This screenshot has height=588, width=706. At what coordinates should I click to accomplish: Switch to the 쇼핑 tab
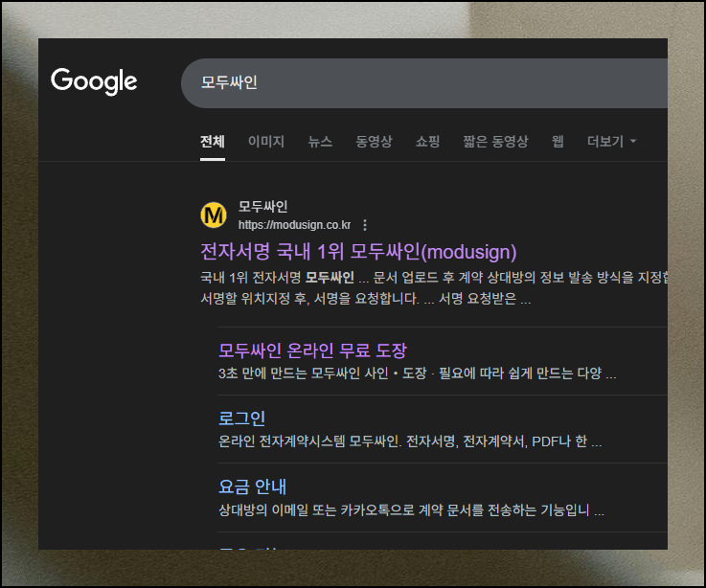point(428,142)
